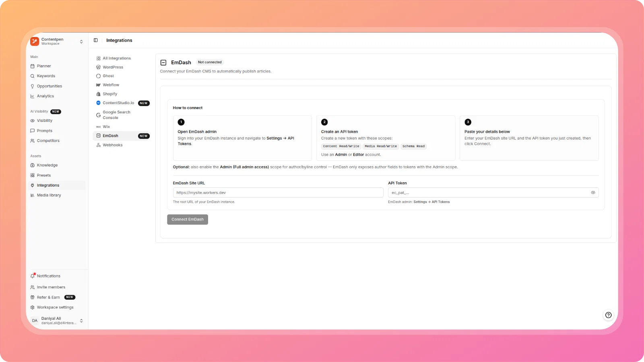Click the EmDash heading icon
The width and height of the screenshot is (644, 362).
[163, 63]
